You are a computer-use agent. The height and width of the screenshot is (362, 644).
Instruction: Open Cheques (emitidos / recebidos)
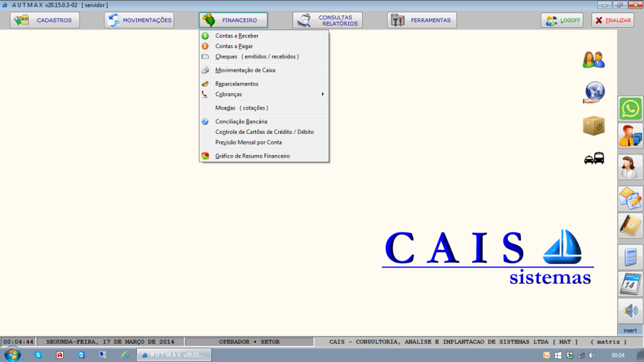264,57
